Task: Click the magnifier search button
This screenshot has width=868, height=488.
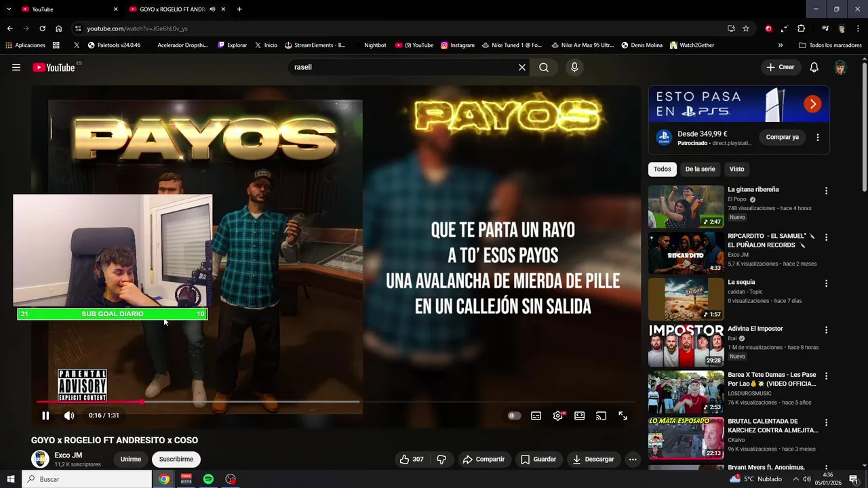Action: (544, 67)
